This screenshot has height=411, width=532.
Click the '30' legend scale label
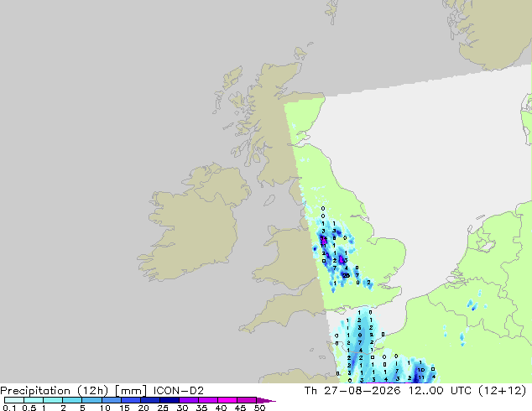pos(182,408)
